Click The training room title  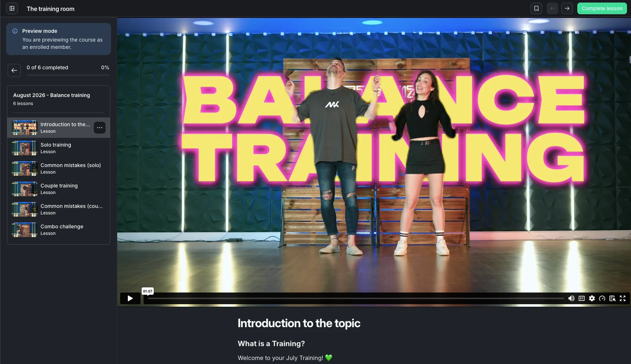(x=50, y=9)
